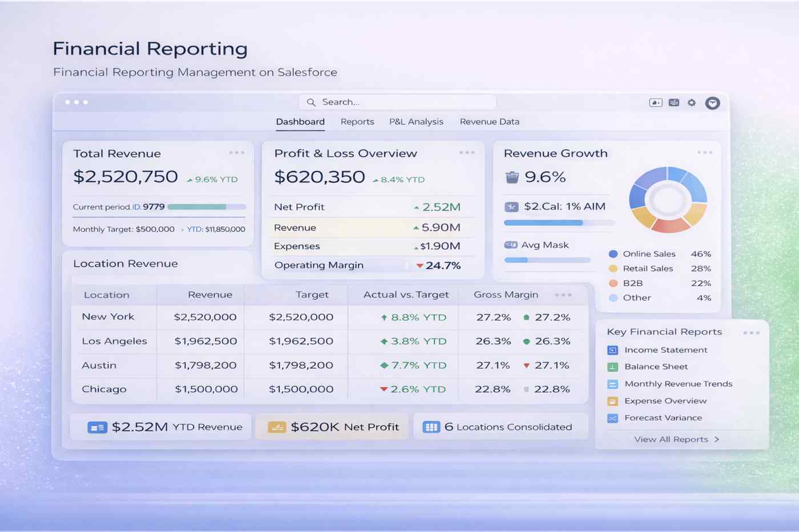Image resolution: width=799 pixels, height=532 pixels.
Task: Open the Revenue Growth card options menu
Action: click(x=705, y=152)
